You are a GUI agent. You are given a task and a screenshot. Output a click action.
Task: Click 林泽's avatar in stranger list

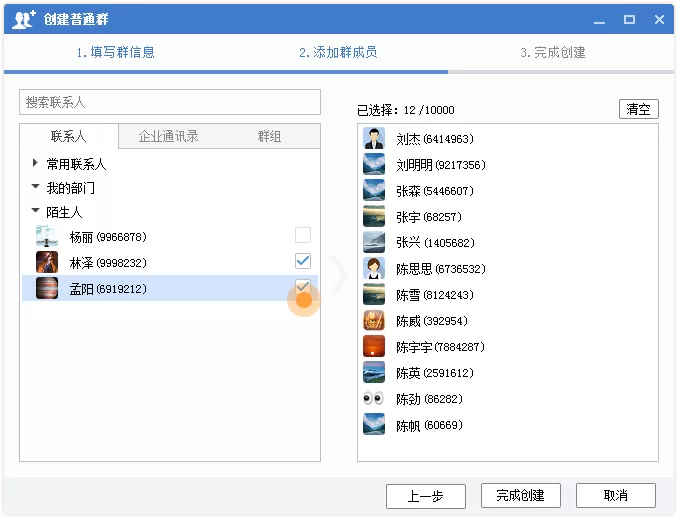coord(47,262)
